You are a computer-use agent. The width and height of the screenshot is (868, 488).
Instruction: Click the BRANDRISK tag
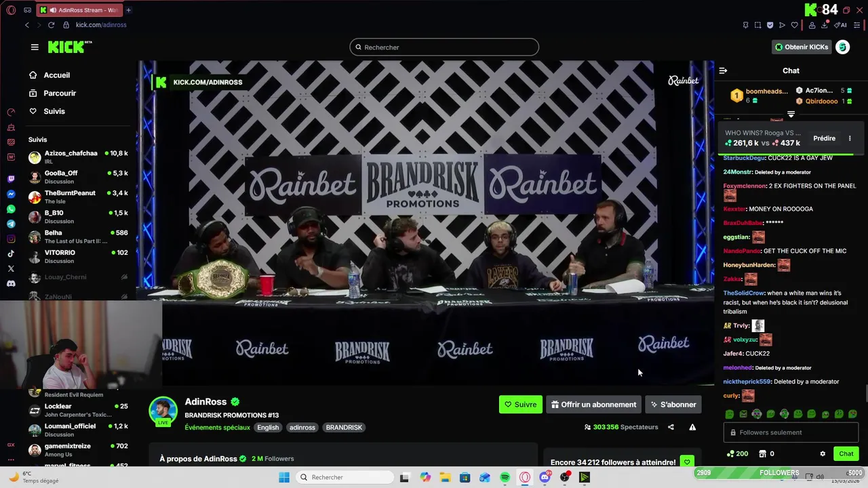click(344, 427)
